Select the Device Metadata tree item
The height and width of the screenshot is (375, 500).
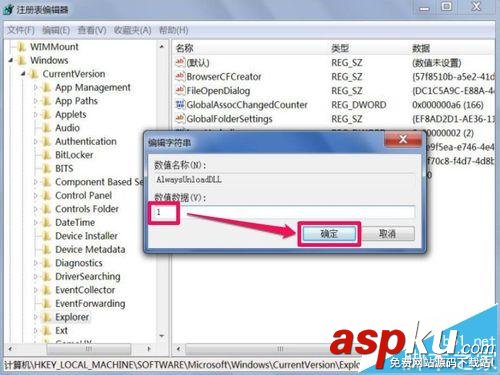coord(90,250)
